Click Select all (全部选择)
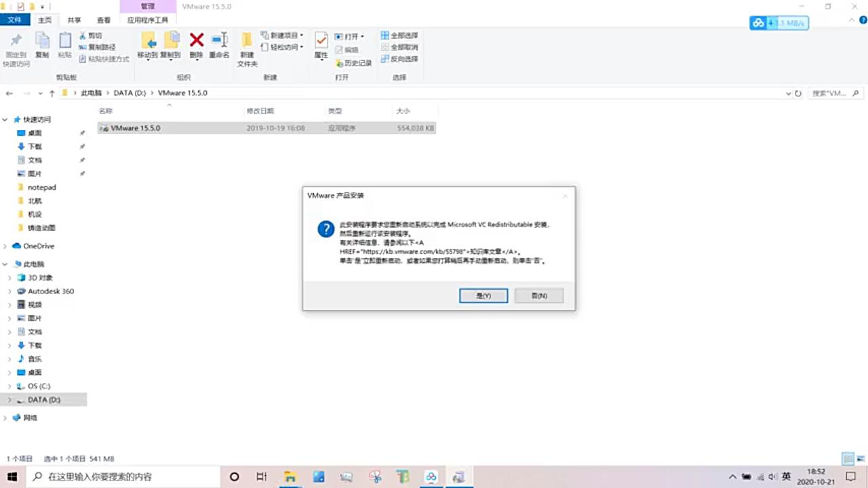 point(399,35)
